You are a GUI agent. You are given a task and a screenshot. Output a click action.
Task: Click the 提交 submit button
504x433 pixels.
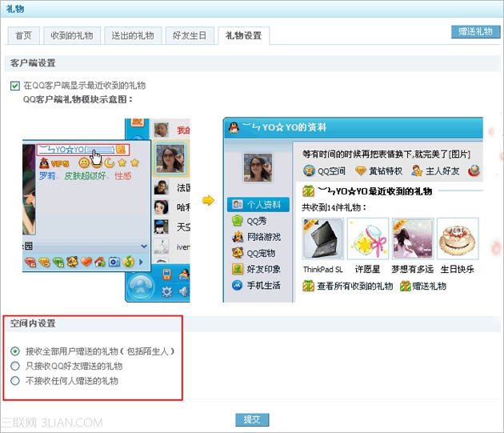click(x=252, y=419)
